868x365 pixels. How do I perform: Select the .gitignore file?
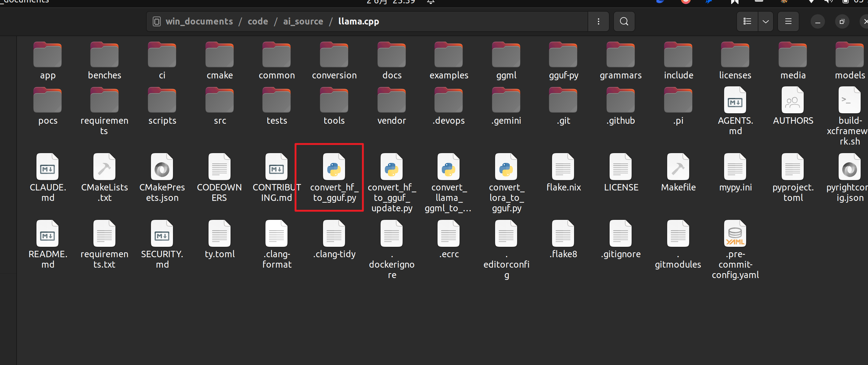tap(621, 239)
